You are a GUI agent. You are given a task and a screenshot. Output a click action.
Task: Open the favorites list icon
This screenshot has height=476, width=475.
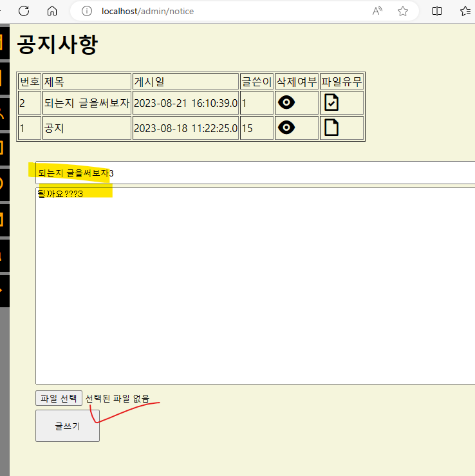point(465,11)
